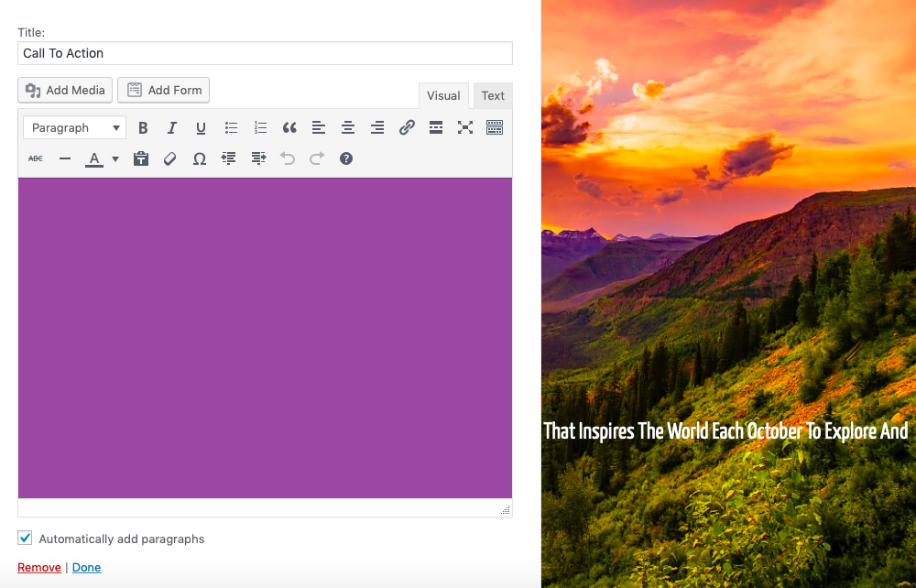The image size is (916, 588).
Task: Switch to the Text editor tab
Action: click(x=493, y=96)
